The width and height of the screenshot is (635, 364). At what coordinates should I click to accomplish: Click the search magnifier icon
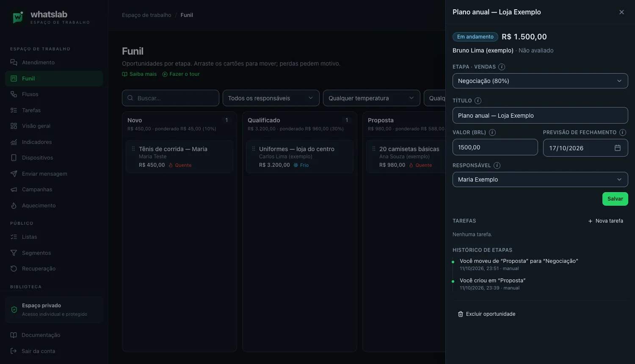[130, 98]
